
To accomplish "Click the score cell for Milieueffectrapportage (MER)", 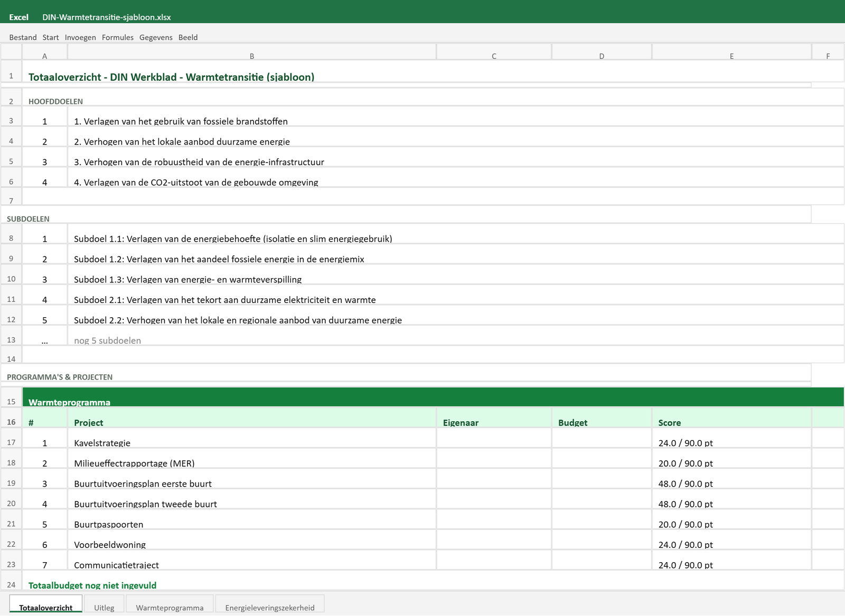I will pyautogui.click(x=731, y=458).
